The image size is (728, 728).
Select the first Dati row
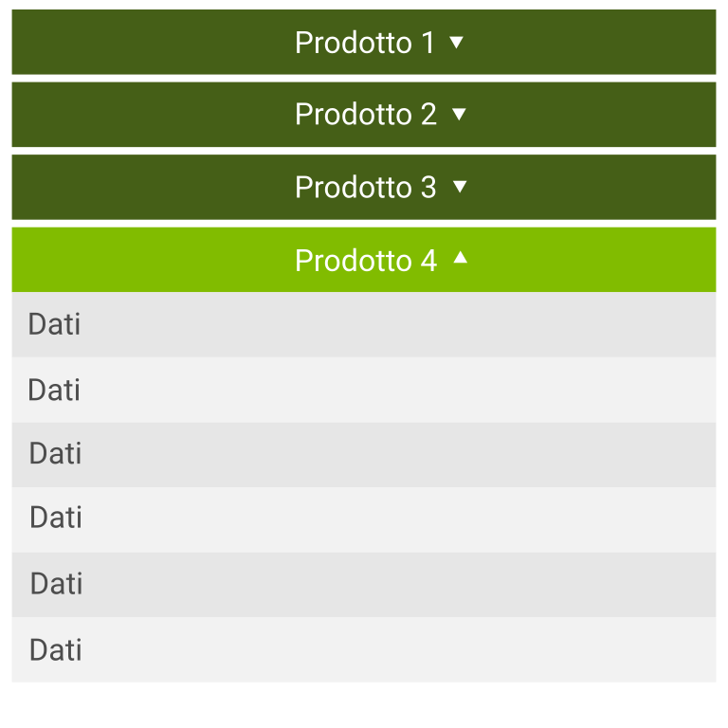(x=364, y=324)
